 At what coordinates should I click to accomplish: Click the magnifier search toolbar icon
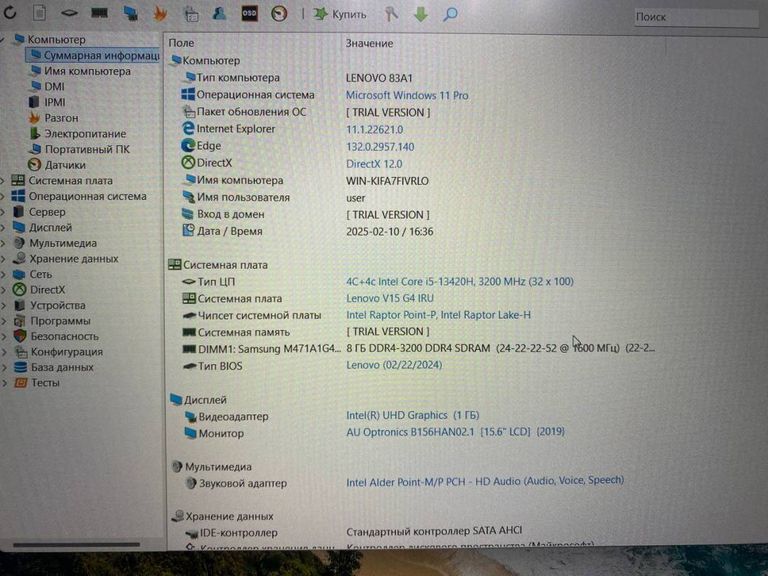click(450, 14)
